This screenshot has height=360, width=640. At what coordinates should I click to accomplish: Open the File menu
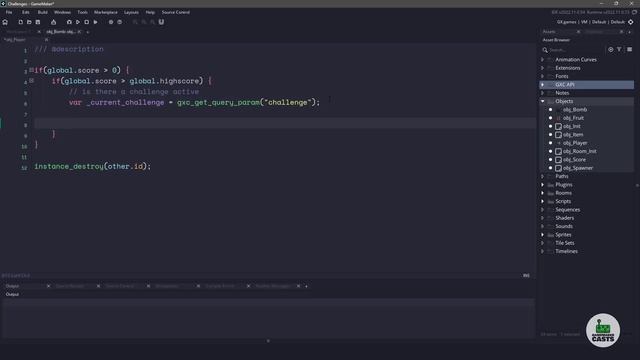click(x=9, y=12)
